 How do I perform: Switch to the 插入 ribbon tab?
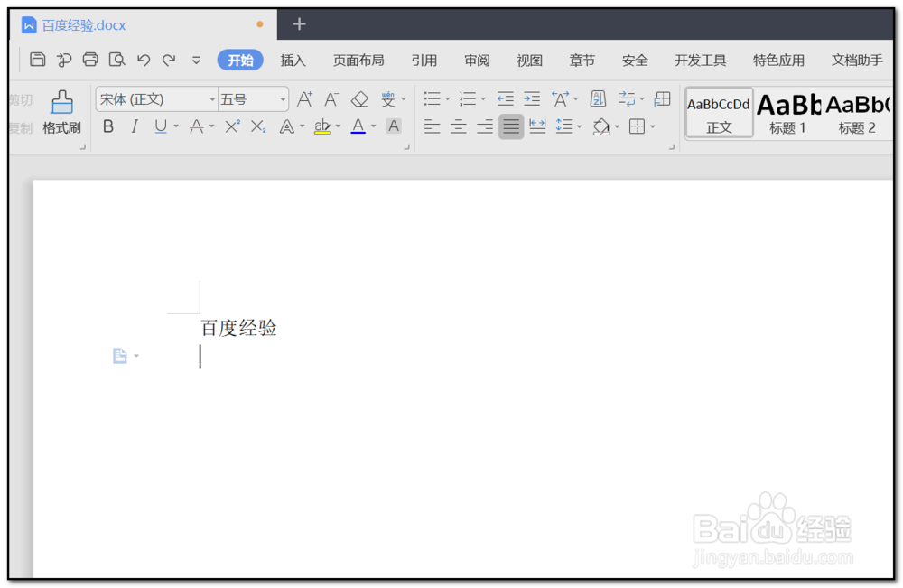(293, 60)
